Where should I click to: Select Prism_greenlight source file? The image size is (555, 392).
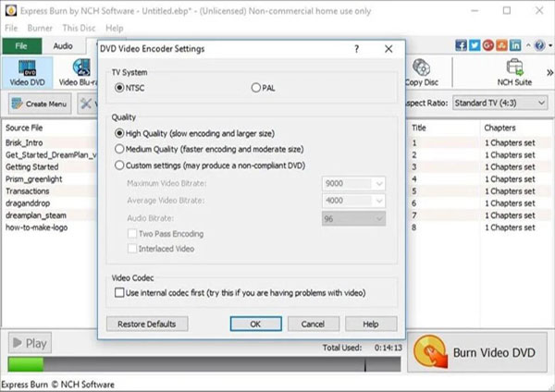click(x=33, y=179)
